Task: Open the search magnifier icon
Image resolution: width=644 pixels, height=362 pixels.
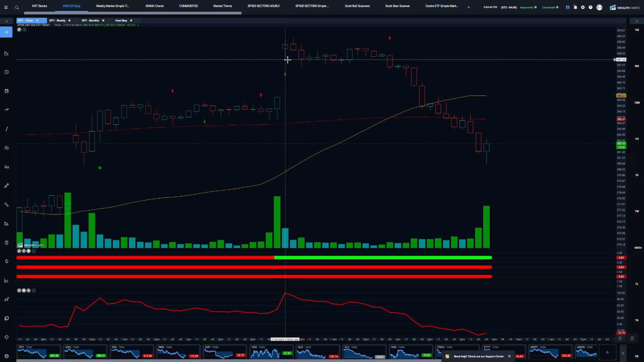Action: 17,7
